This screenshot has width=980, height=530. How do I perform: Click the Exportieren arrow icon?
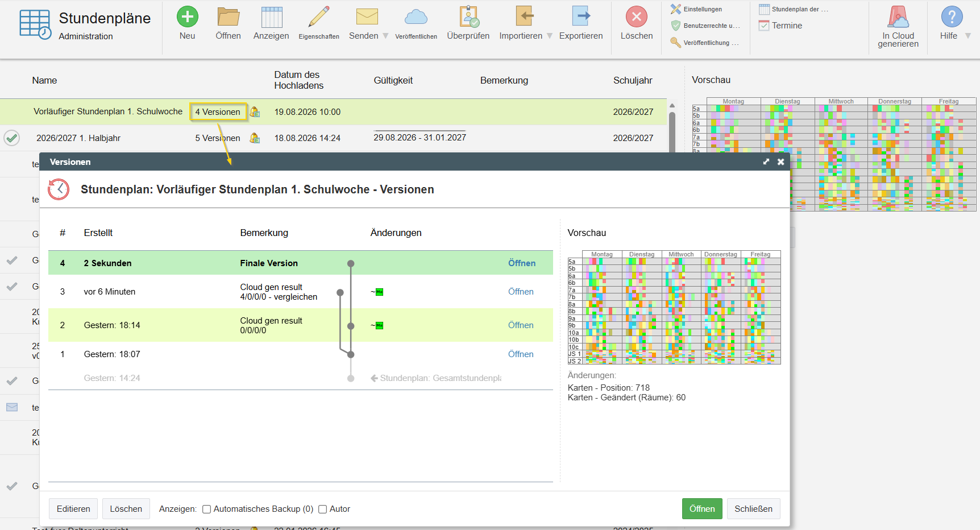tap(581, 16)
